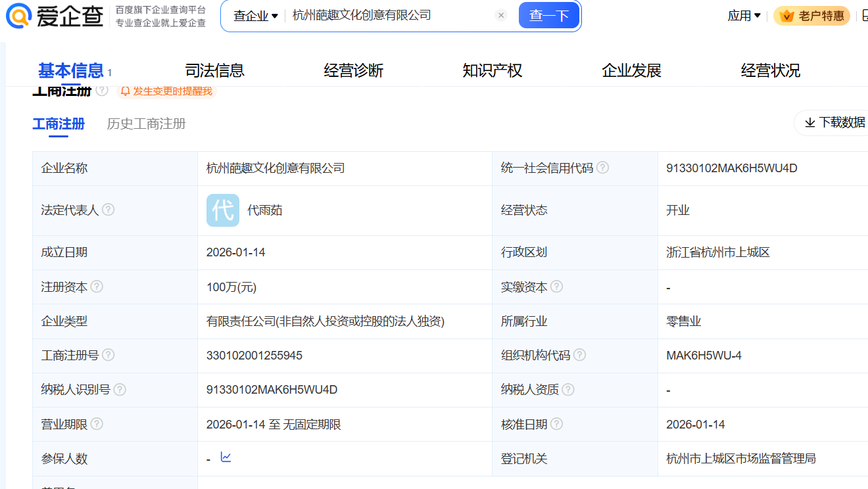Click the 代 avatar thumbnail
The image size is (868, 489).
click(x=223, y=210)
